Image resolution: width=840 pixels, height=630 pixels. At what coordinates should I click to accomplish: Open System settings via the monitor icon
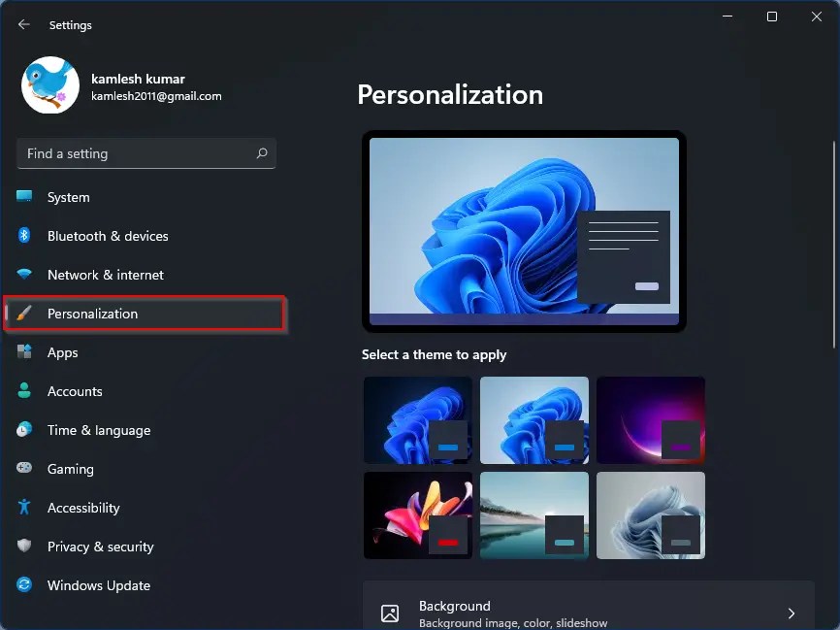coord(25,197)
